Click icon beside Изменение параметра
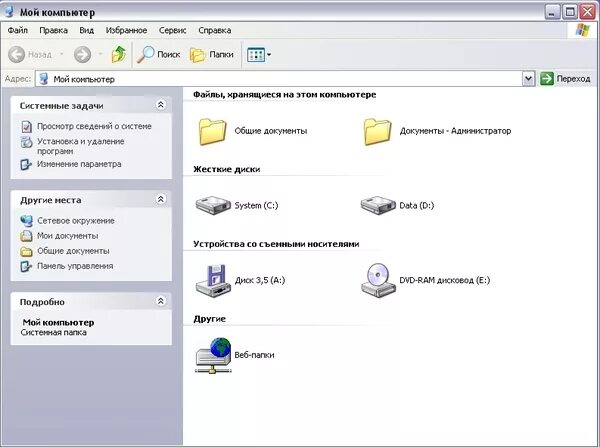Viewport: 600px width, 447px height. click(x=26, y=165)
